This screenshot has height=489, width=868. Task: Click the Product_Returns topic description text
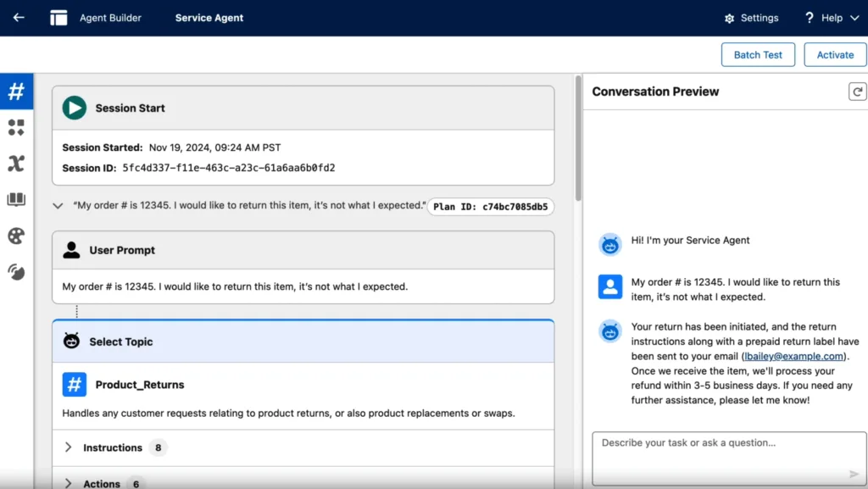[288, 414]
